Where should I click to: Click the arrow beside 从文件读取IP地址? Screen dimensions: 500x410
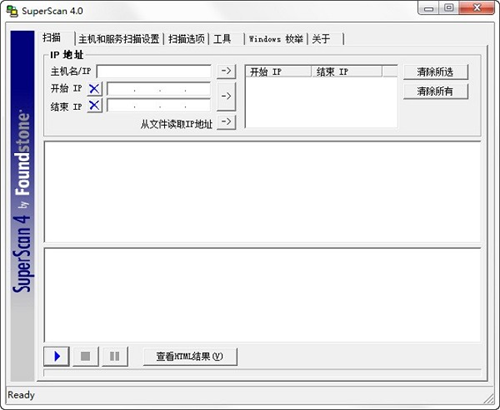[226, 122]
